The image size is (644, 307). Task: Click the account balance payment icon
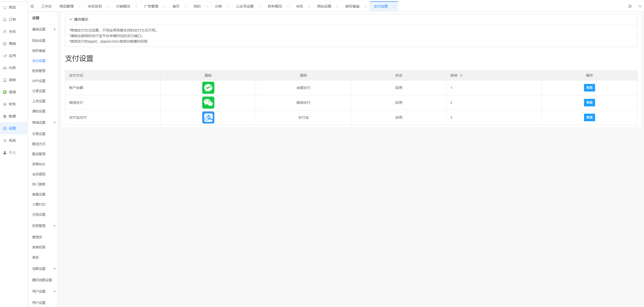[208, 88]
